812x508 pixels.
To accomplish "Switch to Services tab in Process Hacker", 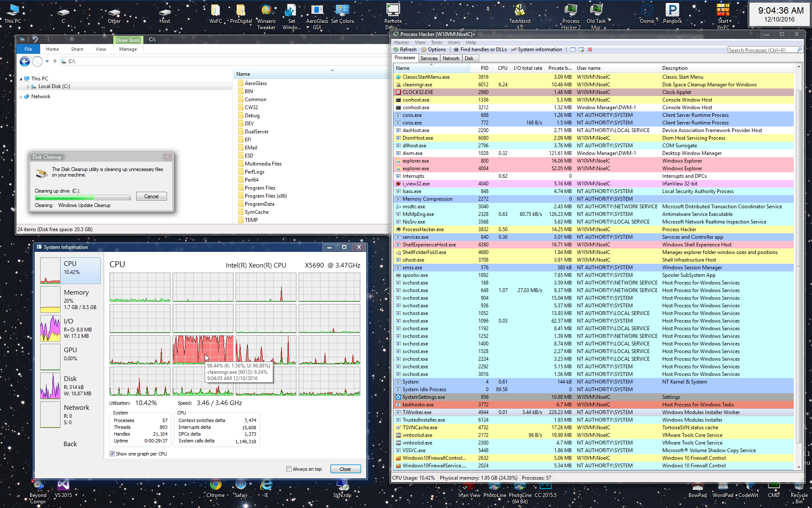I will point(429,58).
